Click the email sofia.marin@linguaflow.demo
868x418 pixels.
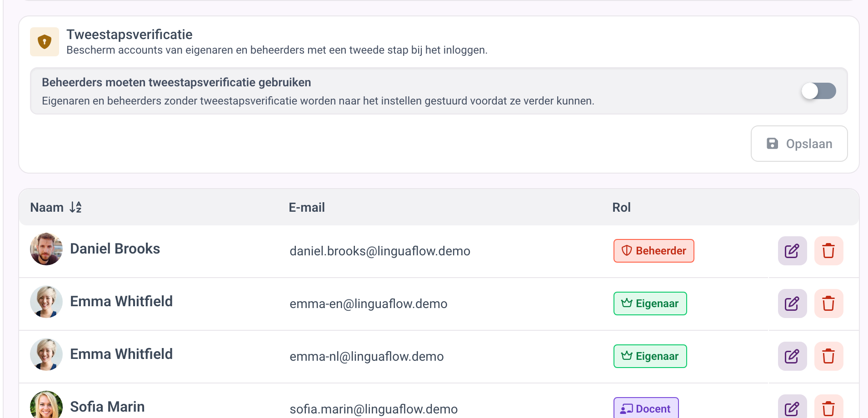pos(374,409)
